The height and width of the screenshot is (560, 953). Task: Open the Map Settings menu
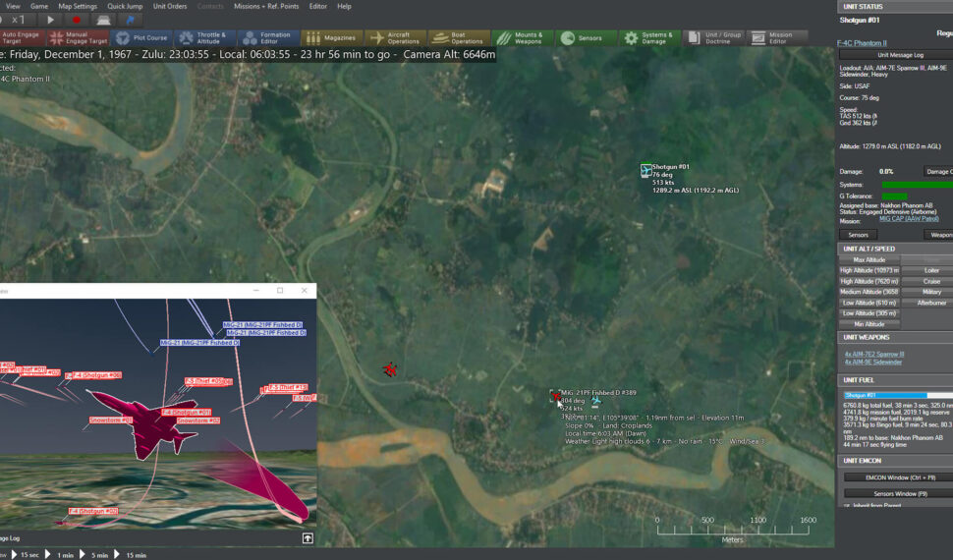[79, 6]
